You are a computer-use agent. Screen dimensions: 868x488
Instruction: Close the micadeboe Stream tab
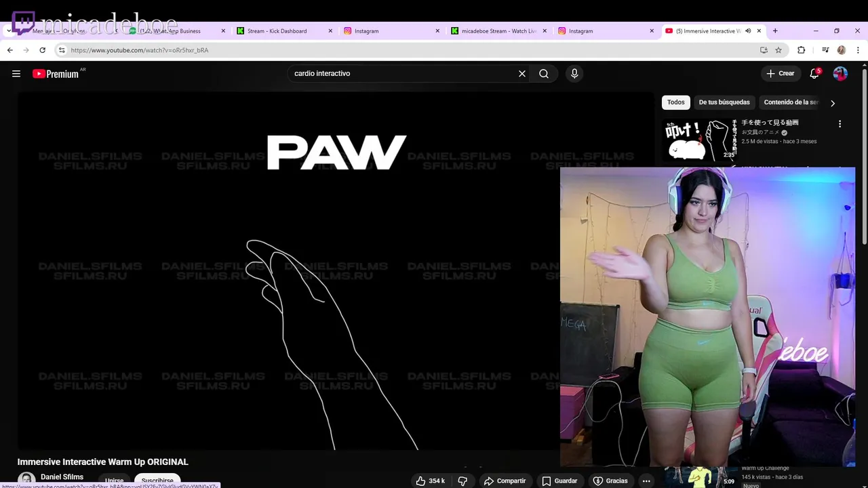coord(545,31)
